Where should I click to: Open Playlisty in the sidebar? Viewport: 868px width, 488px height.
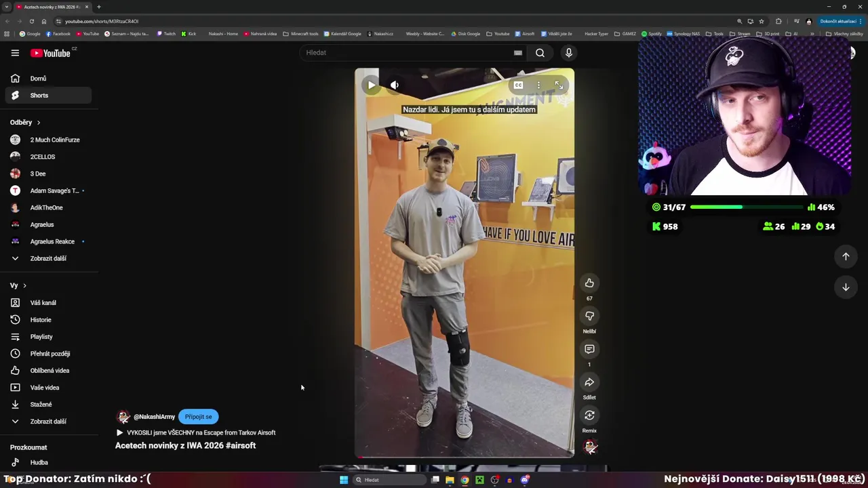point(48,337)
